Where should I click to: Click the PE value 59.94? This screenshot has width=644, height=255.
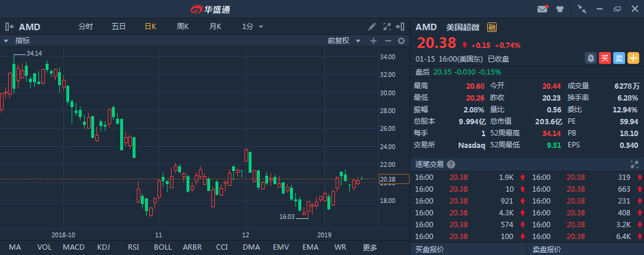click(629, 121)
